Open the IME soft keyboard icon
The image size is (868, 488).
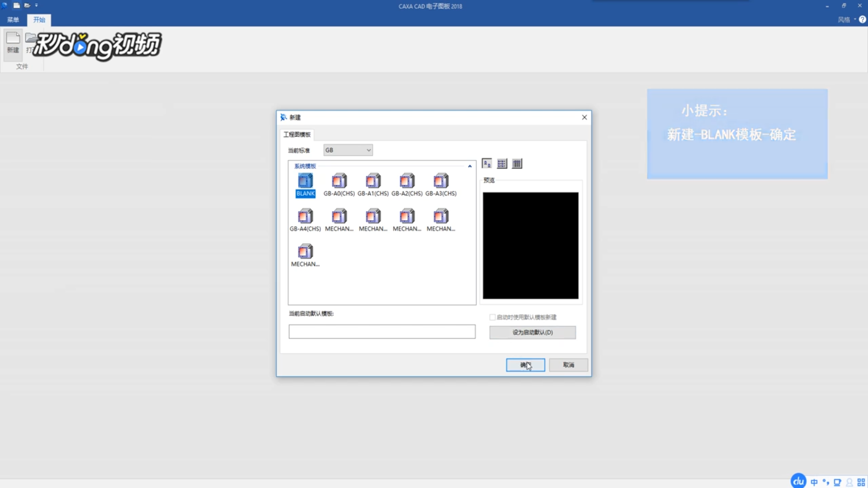point(837,482)
